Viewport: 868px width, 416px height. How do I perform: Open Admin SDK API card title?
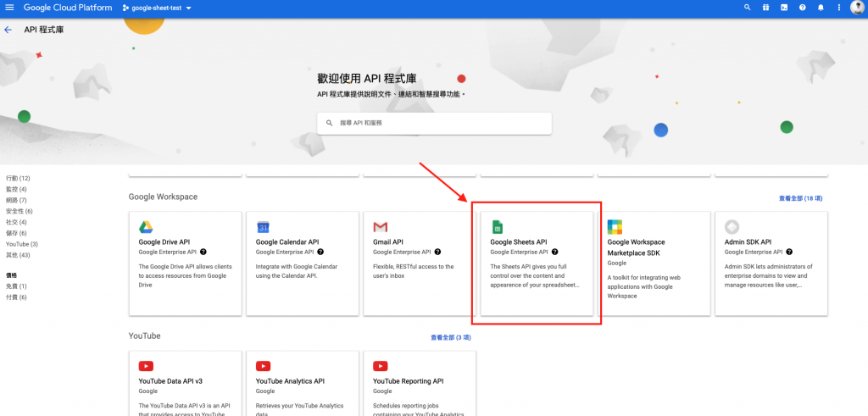[748, 241]
